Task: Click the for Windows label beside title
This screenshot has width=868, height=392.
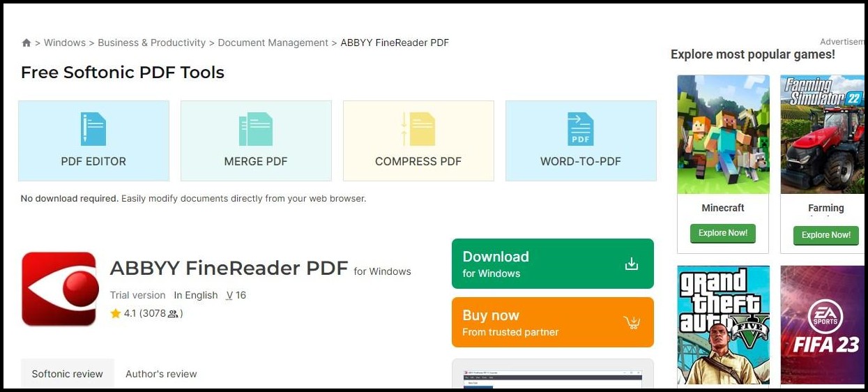Action: [383, 271]
